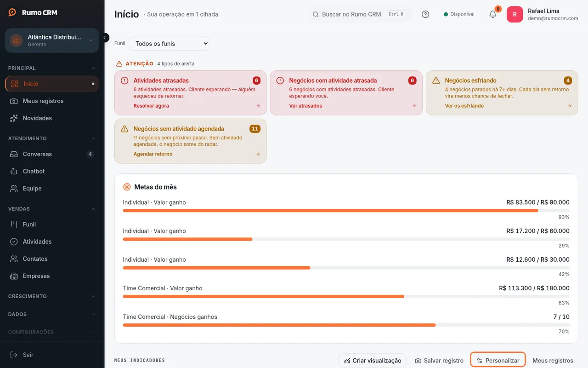Screen dimensions: 588x368
Task: Collapse the sidebar with the arrow handle
Action: 105,38
